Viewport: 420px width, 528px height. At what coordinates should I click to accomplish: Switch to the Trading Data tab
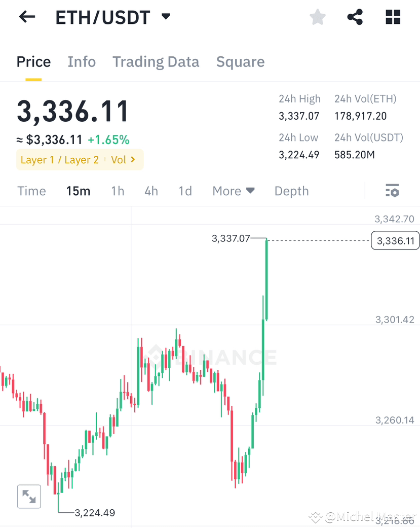pyautogui.click(x=156, y=61)
